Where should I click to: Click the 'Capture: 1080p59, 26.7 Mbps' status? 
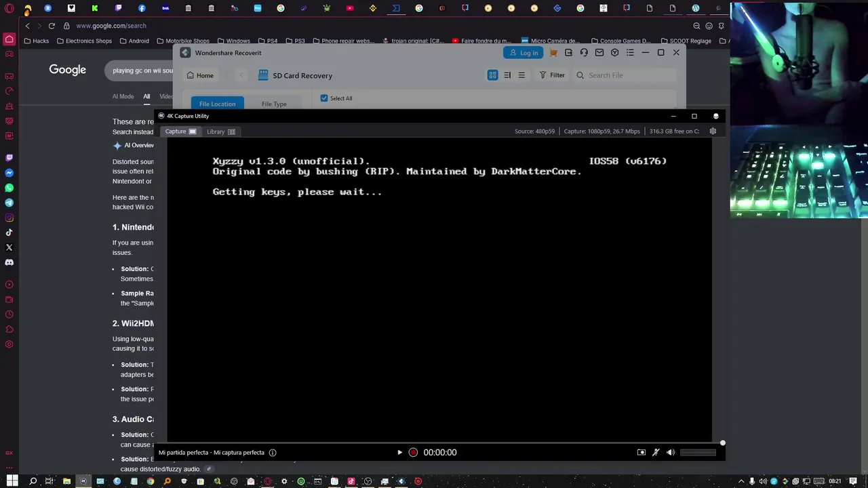point(601,131)
